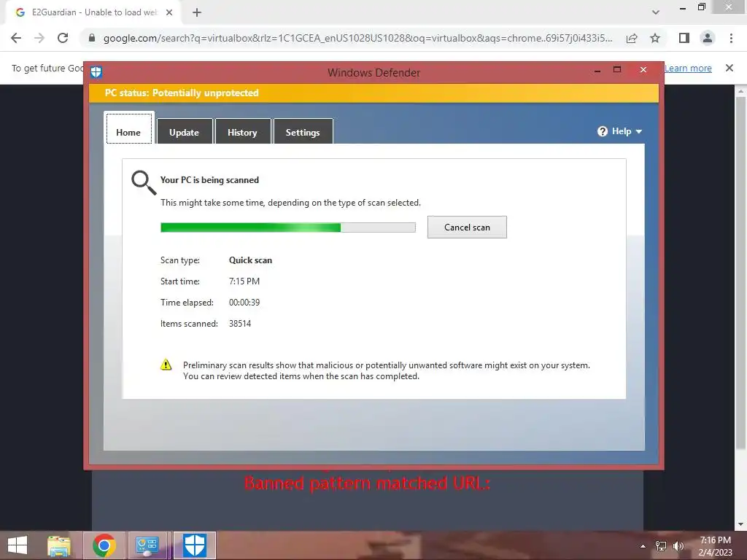Click the PC status Potentially unprotected banner

pyautogui.click(x=374, y=93)
